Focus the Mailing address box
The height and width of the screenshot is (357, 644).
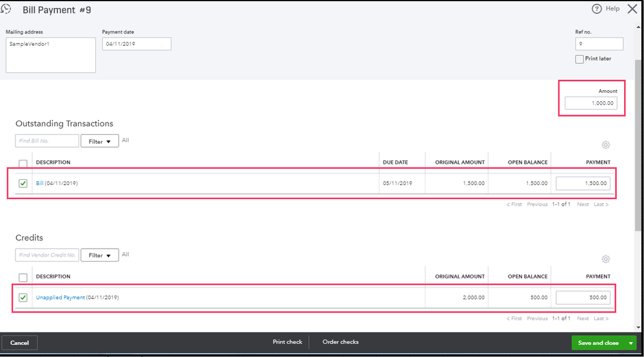50,55
